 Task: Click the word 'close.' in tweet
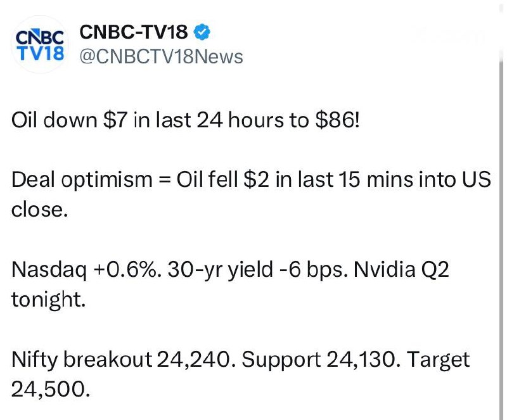[39, 210]
